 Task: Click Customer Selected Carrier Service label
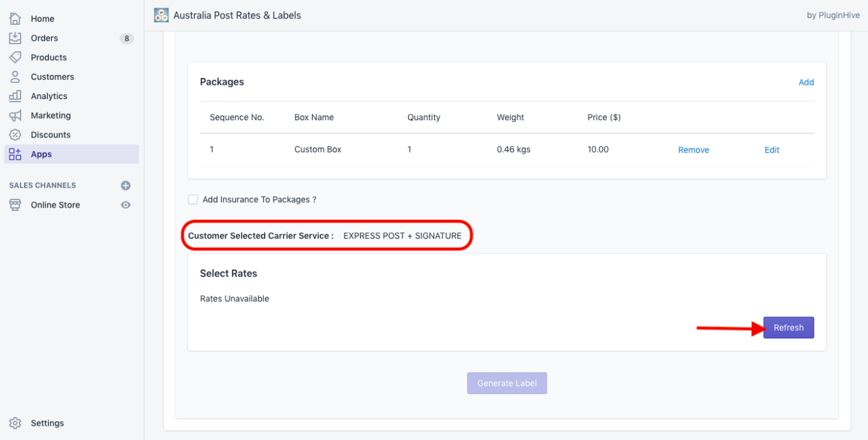(261, 235)
